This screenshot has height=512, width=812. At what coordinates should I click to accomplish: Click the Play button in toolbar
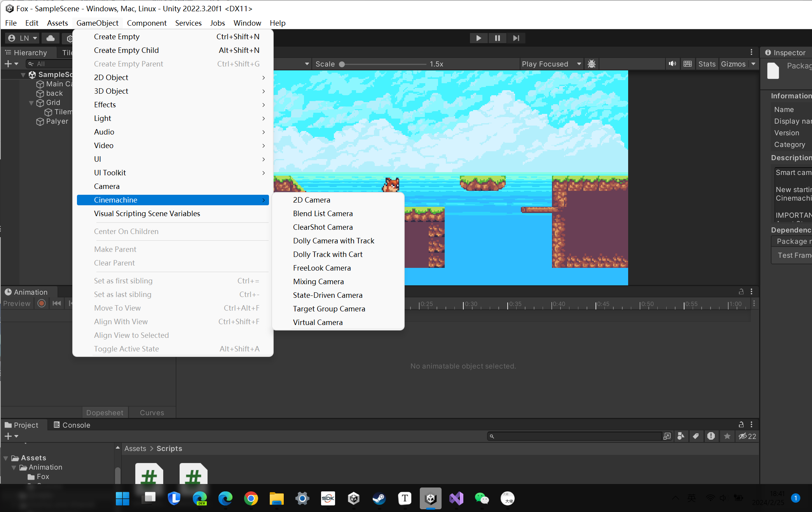click(x=478, y=38)
